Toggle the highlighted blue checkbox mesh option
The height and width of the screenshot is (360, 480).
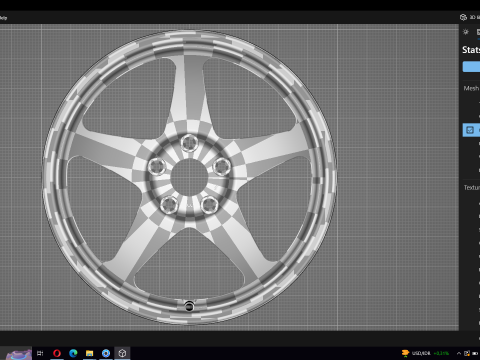click(x=470, y=130)
